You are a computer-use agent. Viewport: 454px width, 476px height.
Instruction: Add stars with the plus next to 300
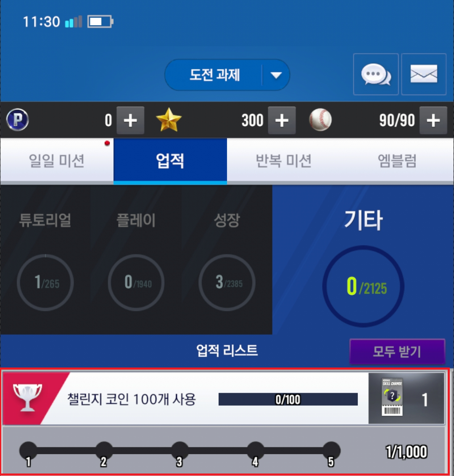coord(282,120)
